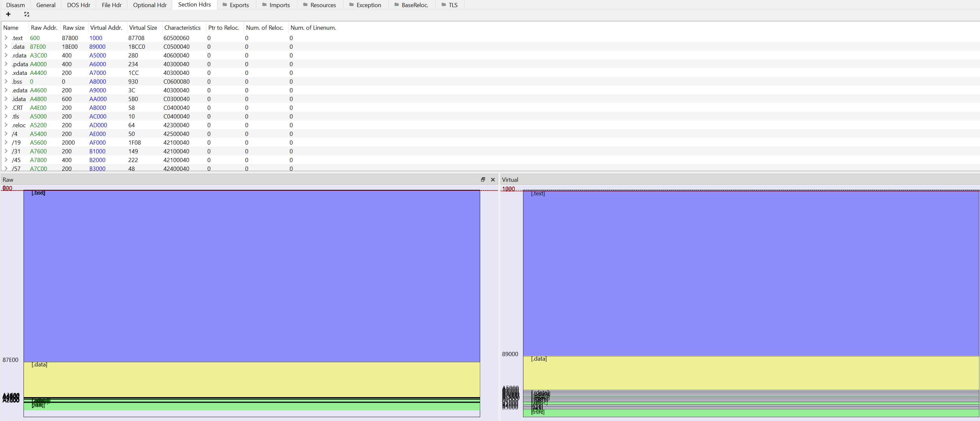Switch to the General tab

[x=46, y=5]
